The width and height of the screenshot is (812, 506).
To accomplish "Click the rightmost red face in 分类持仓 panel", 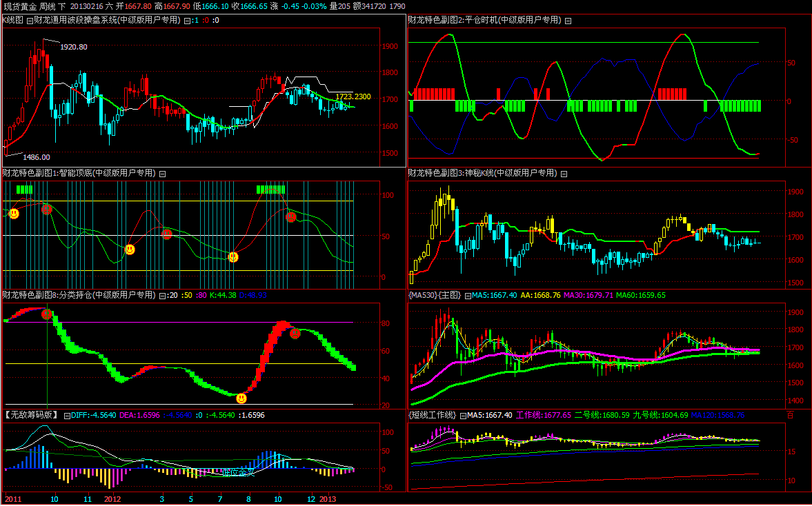I will (295, 334).
